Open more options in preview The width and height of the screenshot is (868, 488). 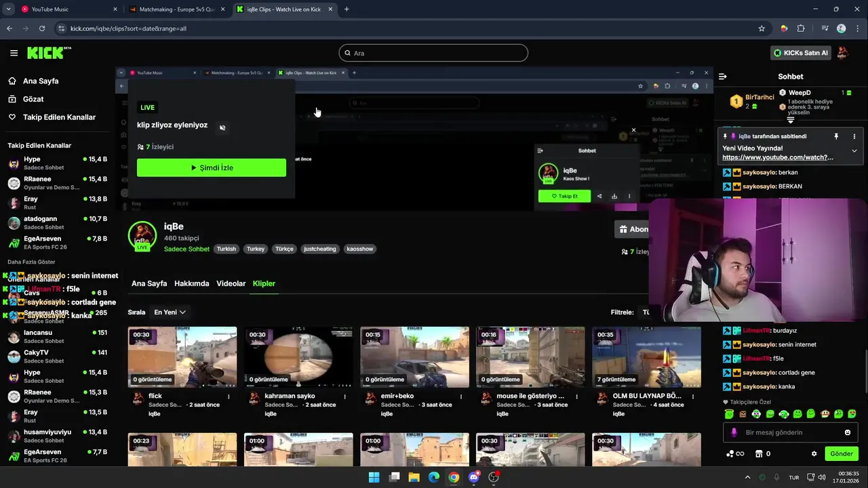point(629,196)
